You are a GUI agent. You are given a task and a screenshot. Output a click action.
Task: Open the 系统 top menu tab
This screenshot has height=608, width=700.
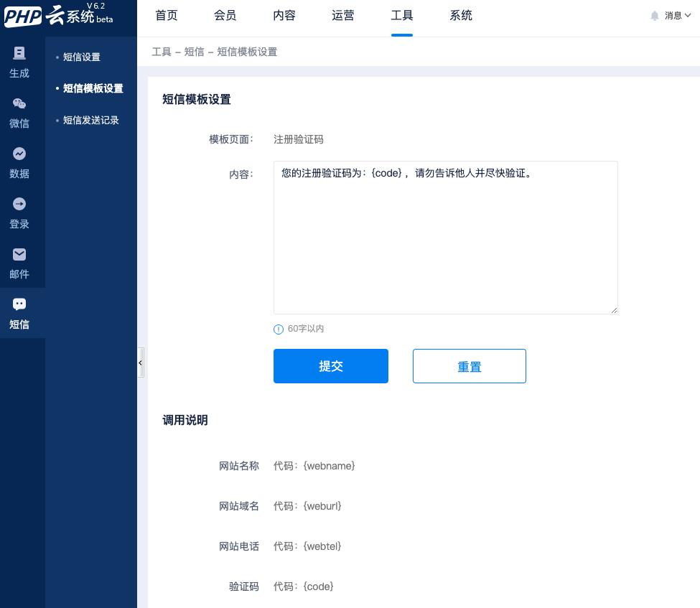[x=461, y=16]
